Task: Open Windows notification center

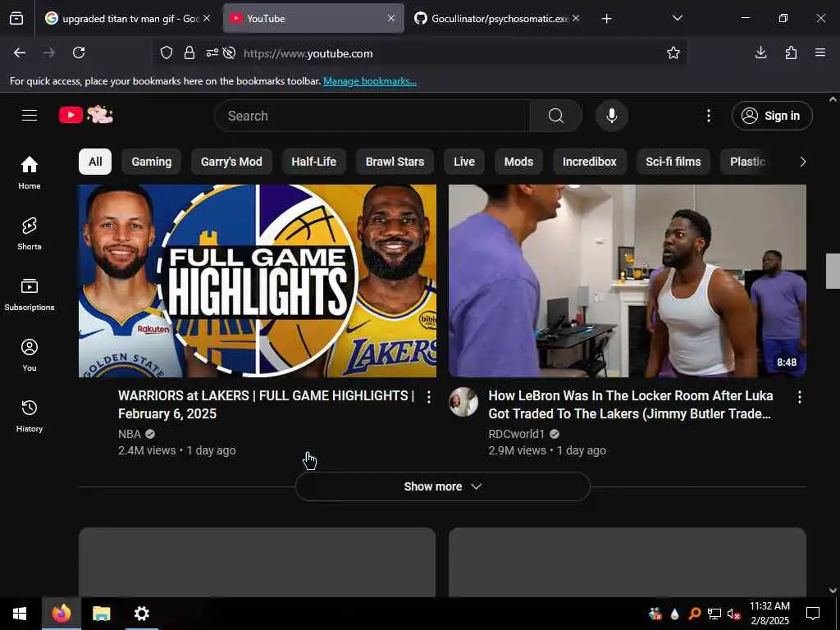Action: tap(813, 614)
